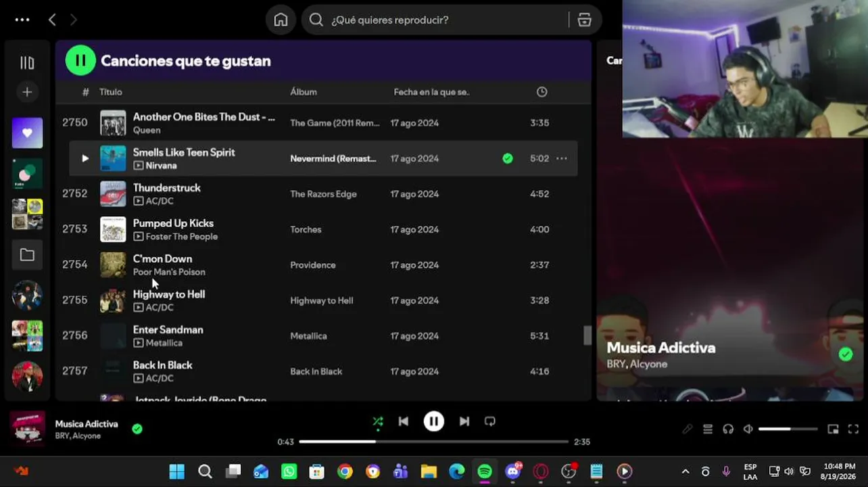Select the Another One Bites The Dust title

204,117
